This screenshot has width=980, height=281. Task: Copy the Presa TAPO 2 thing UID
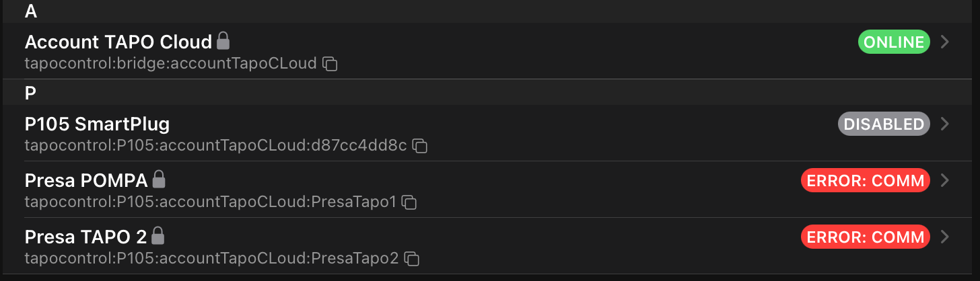click(x=412, y=258)
